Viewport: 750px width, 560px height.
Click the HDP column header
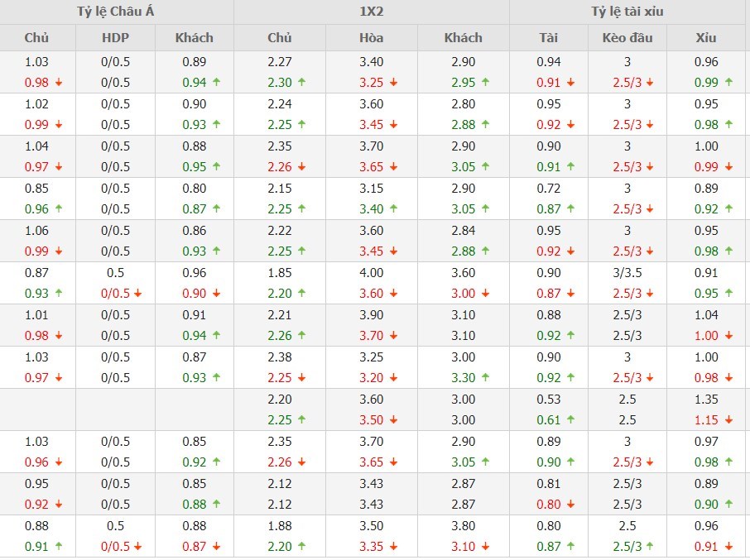(x=116, y=37)
